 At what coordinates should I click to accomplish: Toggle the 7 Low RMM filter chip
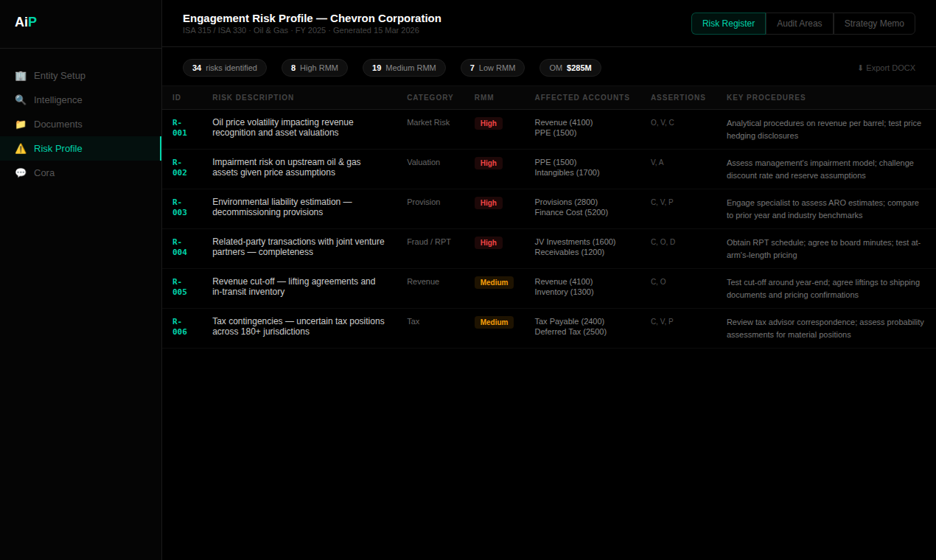click(x=492, y=68)
